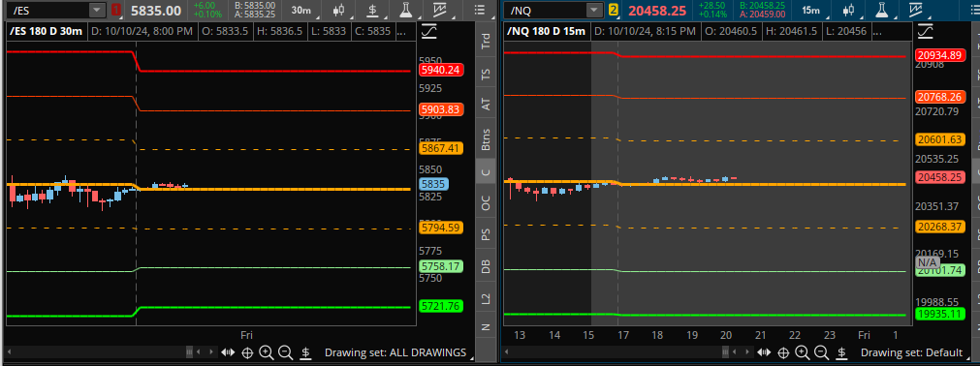980x366 pixels.
Task: Open the studies flask icon on the /NQ chart
Action: pyautogui.click(x=882, y=11)
